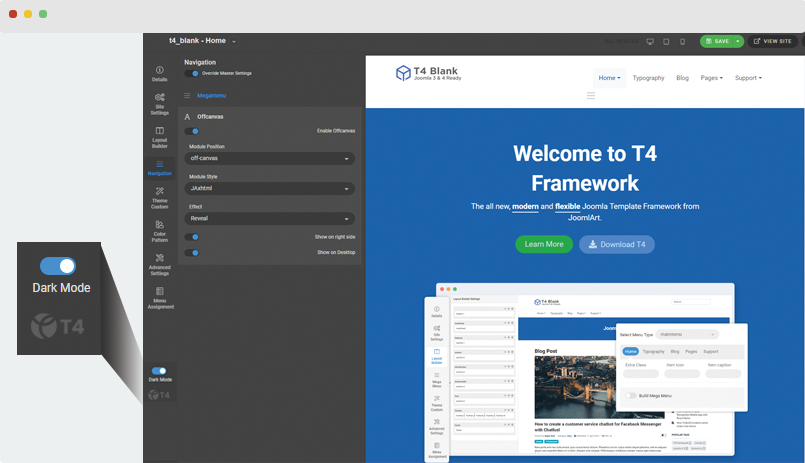Click the T4 Blank site title text
The height and width of the screenshot is (463, 805).
(x=435, y=71)
